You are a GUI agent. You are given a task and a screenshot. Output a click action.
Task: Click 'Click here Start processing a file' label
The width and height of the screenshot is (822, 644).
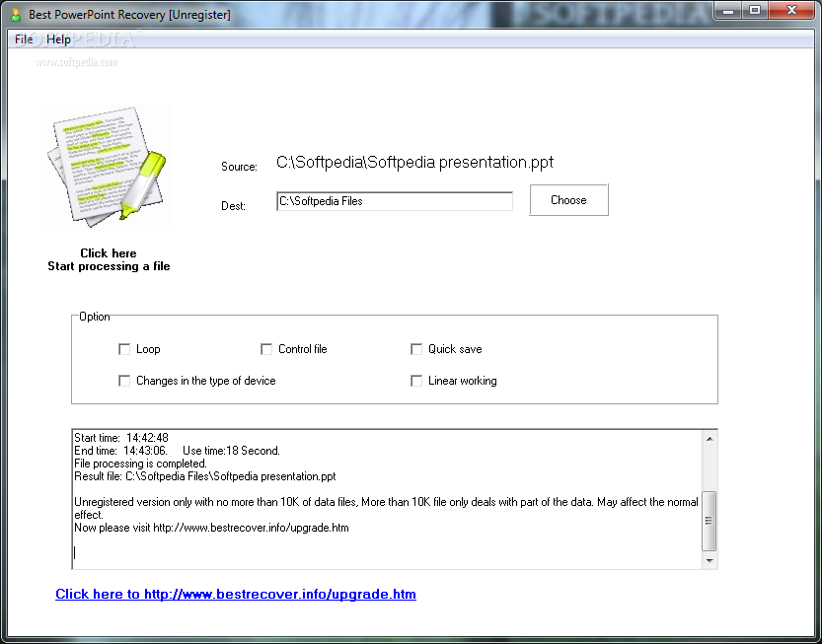pos(109,259)
